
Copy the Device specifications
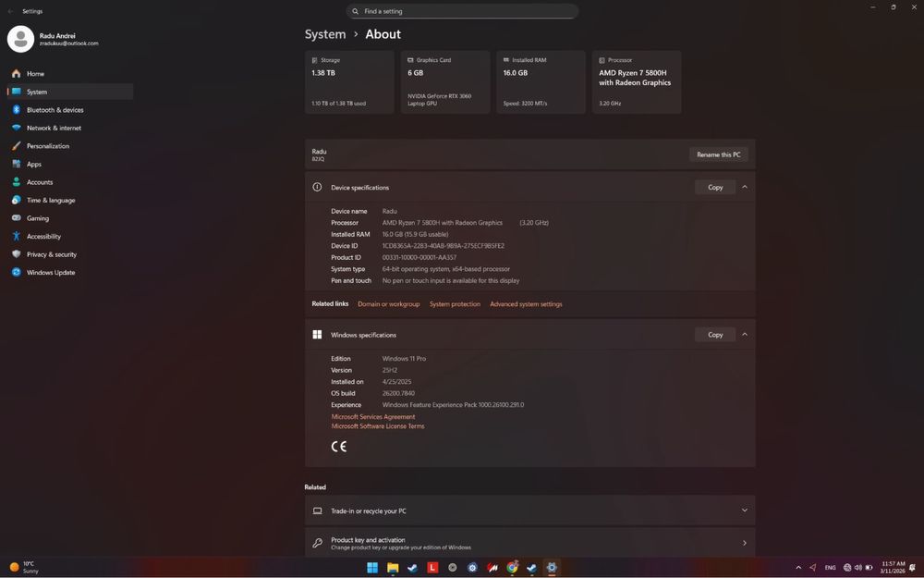click(715, 187)
